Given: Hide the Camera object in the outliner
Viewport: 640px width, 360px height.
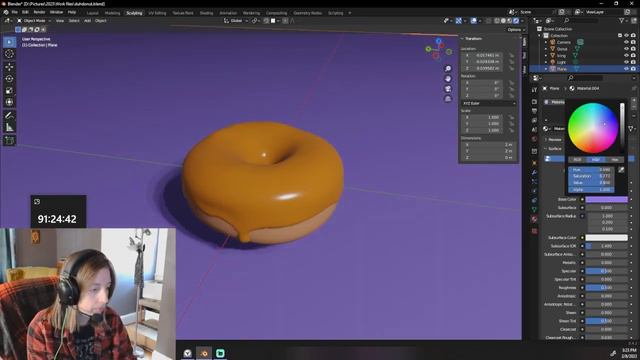Looking at the screenshot, I should 626,42.
